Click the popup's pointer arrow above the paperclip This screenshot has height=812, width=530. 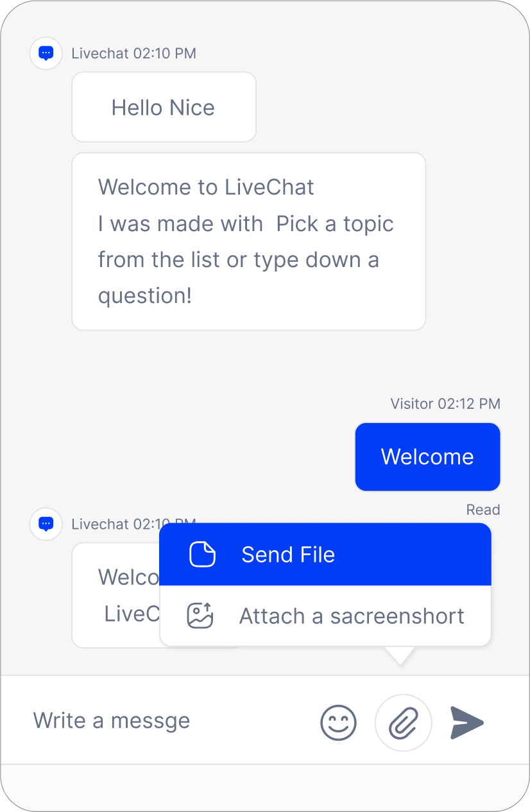pyautogui.click(x=400, y=655)
